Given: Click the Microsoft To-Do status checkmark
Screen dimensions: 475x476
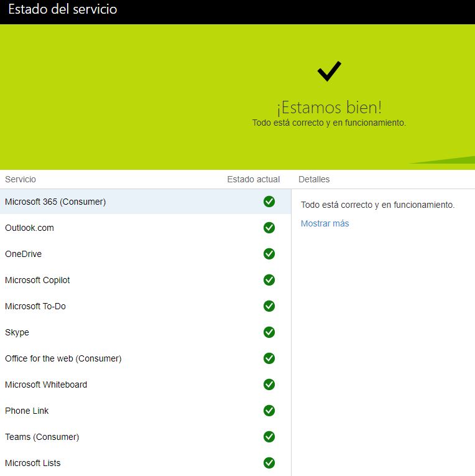Looking at the screenshot, I should [x=269, y=306].
